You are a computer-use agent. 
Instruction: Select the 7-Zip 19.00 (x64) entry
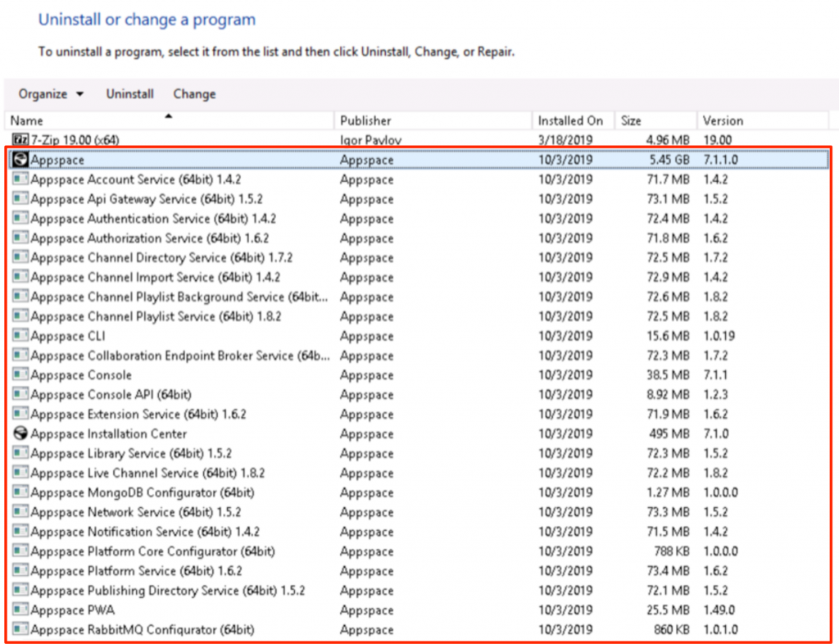[x=75, y=140]
